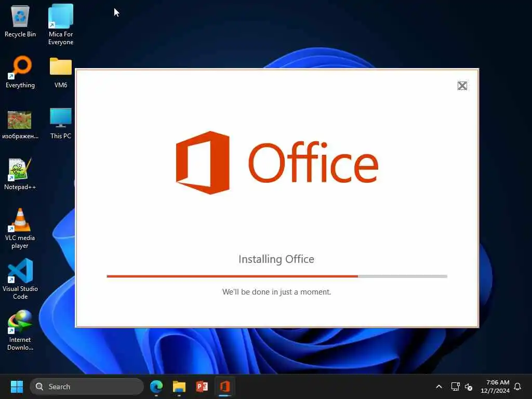Screen dimensions: 532x399
Task: Select the Mica For Everyone shortcut
Action: point(61,24)
